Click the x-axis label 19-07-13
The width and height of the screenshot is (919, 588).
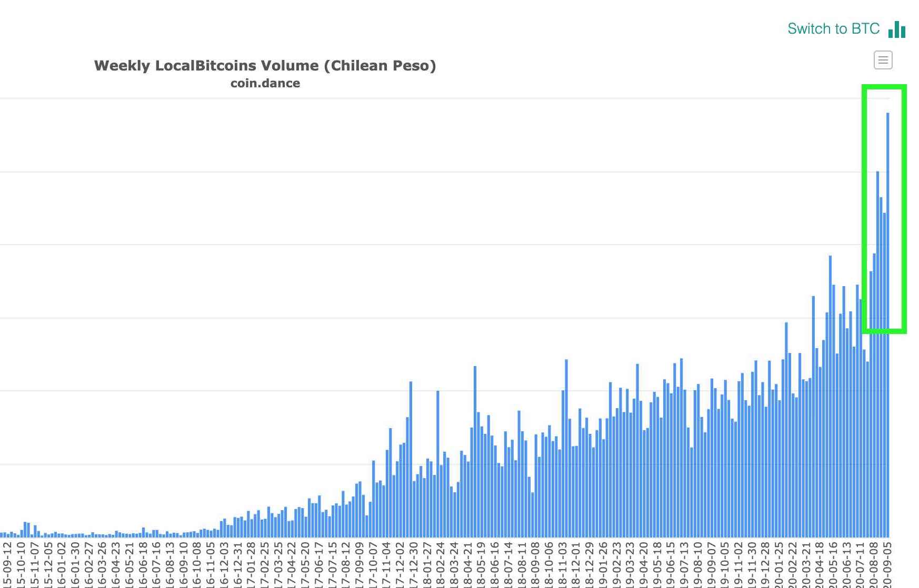click(684, 565)
